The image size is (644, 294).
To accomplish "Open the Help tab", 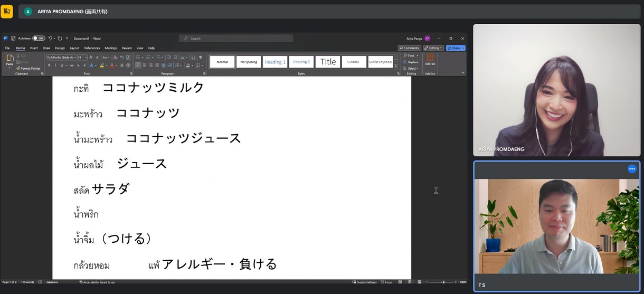I will coord(151,48).
